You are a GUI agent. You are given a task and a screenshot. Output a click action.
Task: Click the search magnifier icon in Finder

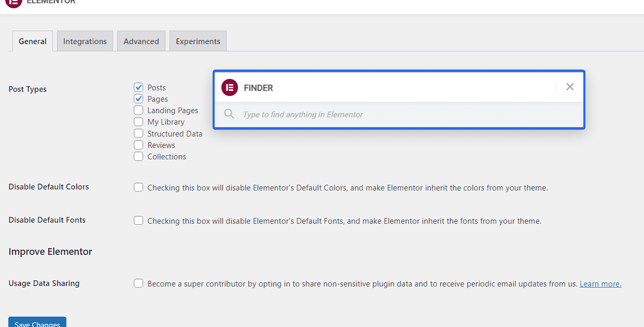[x=229, y=114]
